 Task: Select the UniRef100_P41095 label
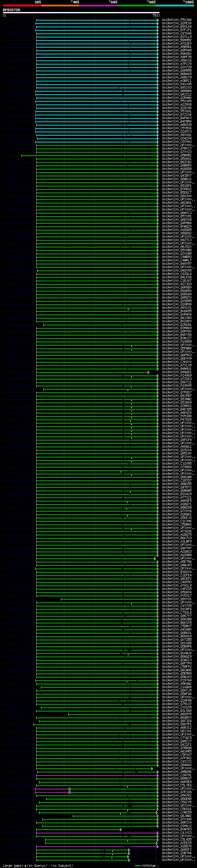coord(177,84)
